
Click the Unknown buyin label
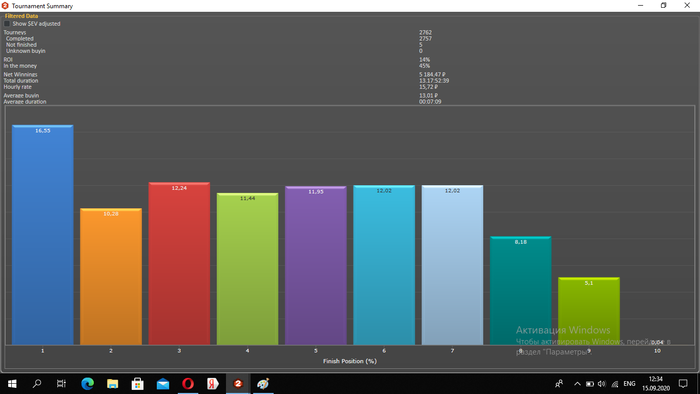(25, 51)
